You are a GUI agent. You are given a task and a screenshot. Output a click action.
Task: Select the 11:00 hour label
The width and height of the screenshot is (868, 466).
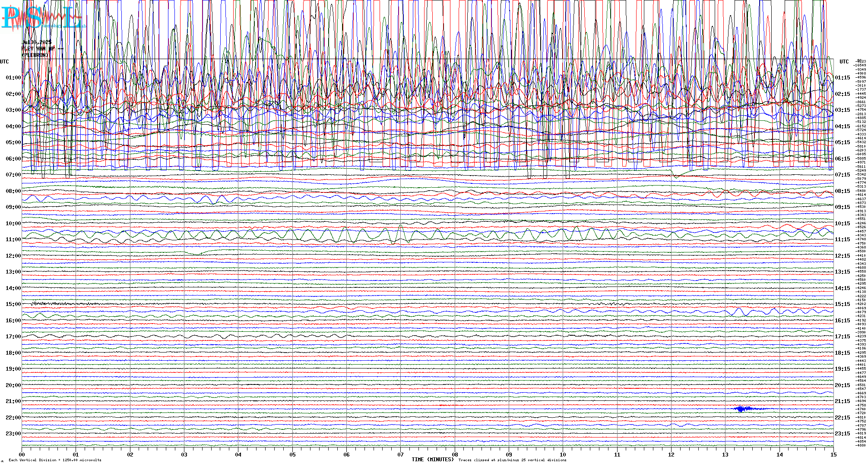(x=13, y=239)
